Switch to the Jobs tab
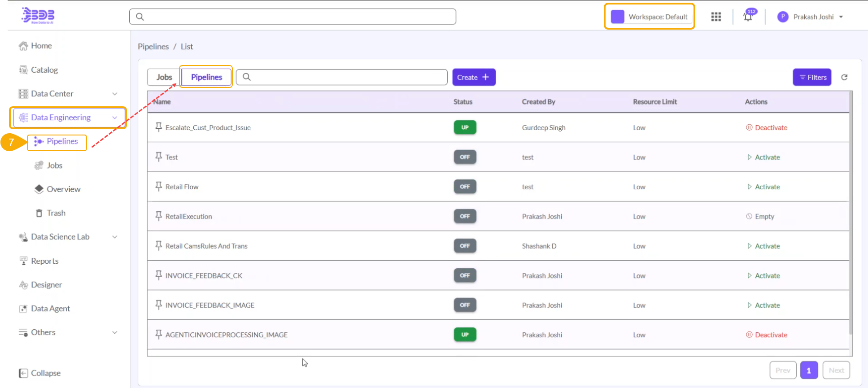Image resolution: width=868 pixels, height=388 pixels. (164, 77)
